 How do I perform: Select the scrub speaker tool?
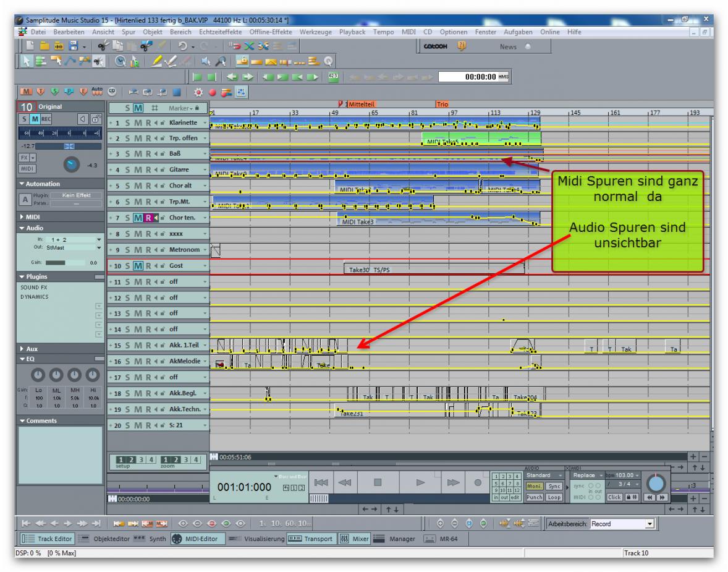206,61
